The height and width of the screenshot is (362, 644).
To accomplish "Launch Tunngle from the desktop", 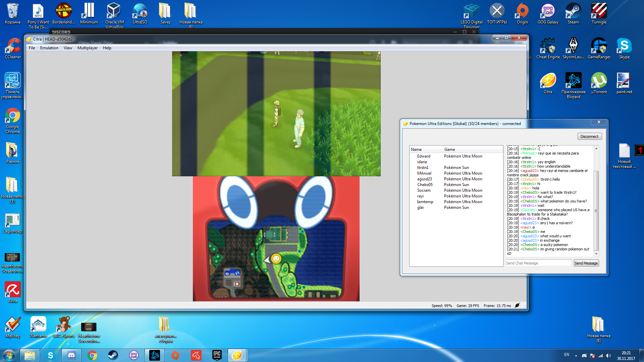I will point(599,13).
